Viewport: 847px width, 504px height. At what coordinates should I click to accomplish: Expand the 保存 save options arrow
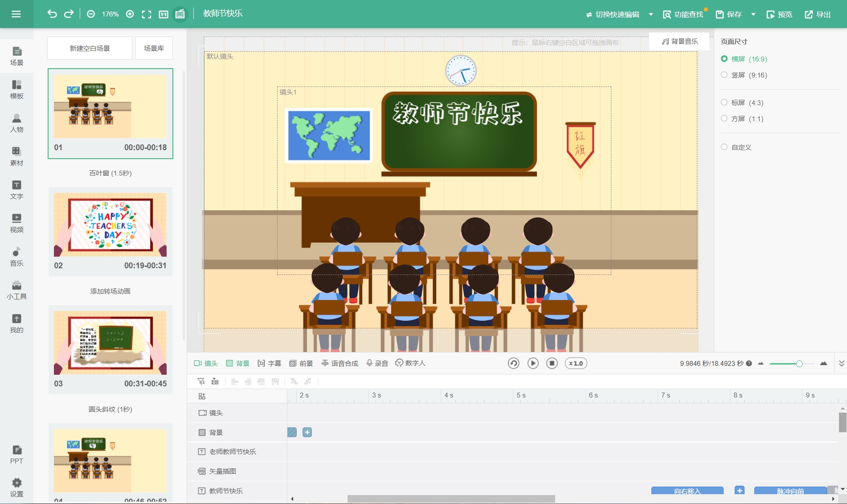tap(753, 14)
